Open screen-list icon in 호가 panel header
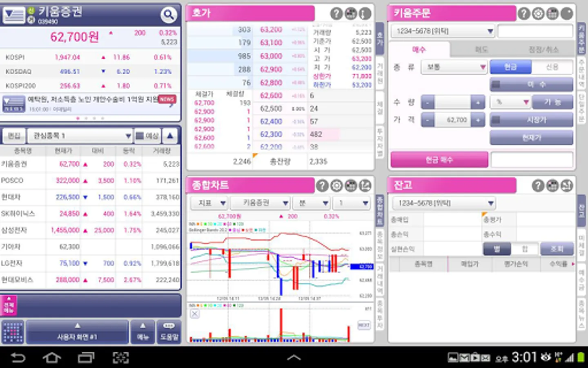Screen dimensions: 588x368 [x=351, y=13]
